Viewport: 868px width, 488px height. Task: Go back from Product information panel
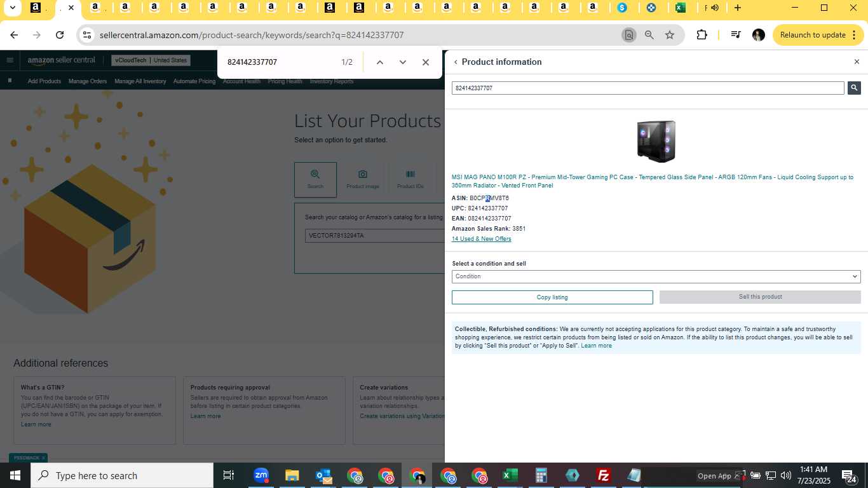[x=456, y=62]
